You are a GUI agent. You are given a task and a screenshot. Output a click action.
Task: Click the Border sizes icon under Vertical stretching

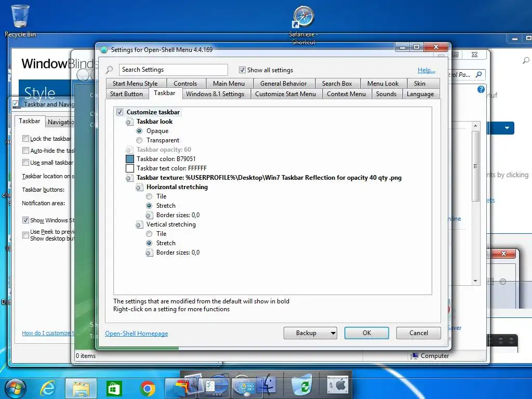tap(149, 252)
